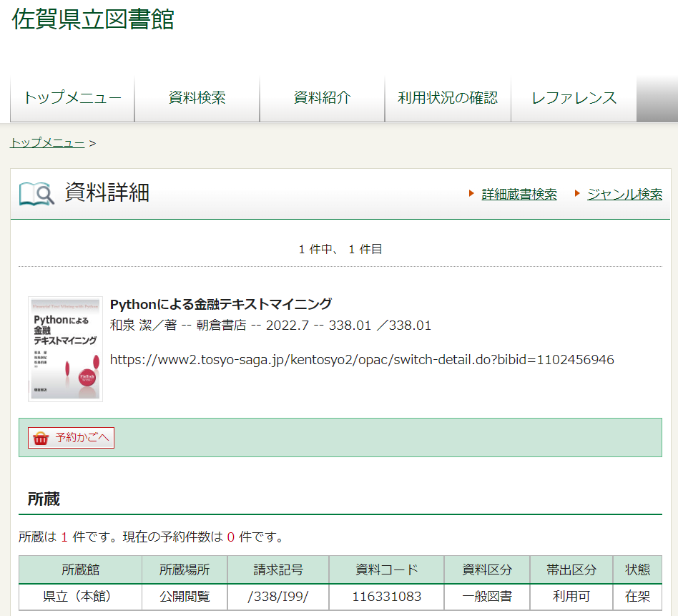Click the 所蔵館 column header
Image resolution: width=678 pixels, height=616 pixels.
[x=80, y=569]
